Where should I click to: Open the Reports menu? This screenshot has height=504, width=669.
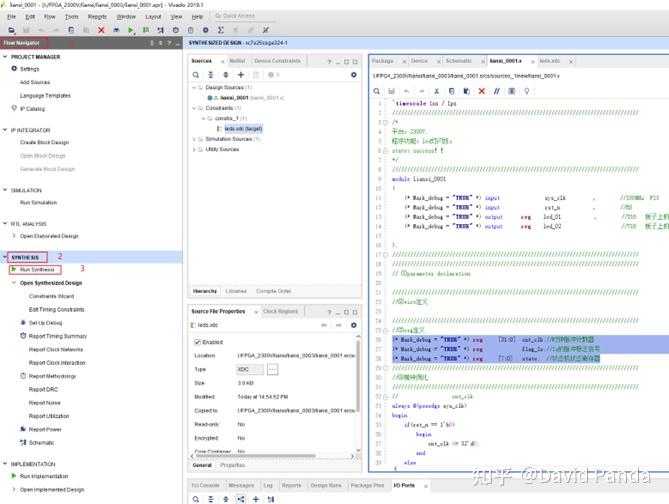tap(97, 17)
